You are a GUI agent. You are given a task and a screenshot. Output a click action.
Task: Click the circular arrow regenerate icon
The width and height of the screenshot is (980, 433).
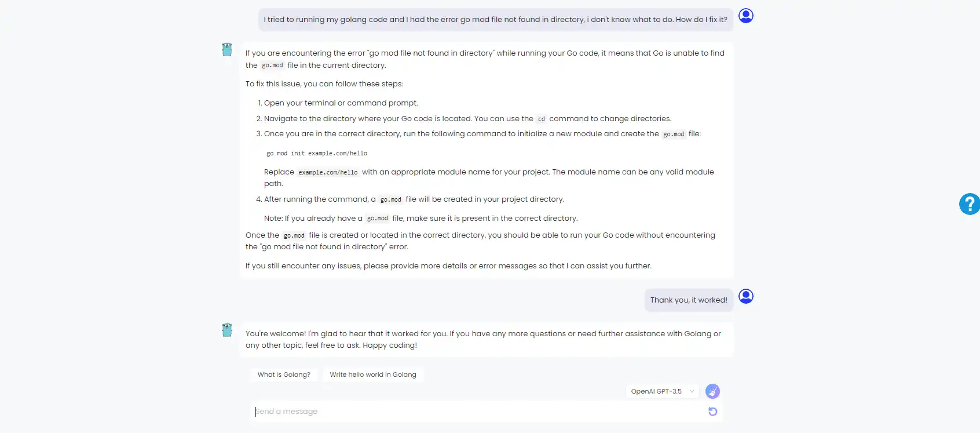pos(712,412)
